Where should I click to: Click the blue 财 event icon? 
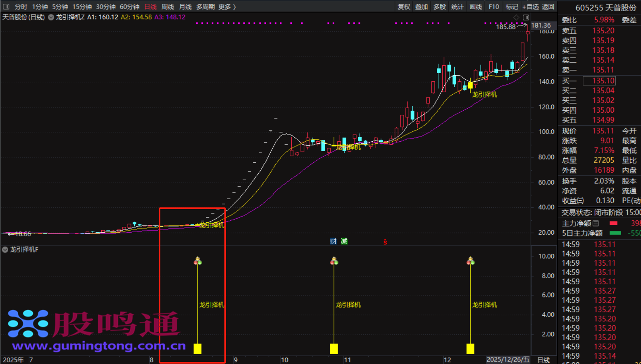333,241
